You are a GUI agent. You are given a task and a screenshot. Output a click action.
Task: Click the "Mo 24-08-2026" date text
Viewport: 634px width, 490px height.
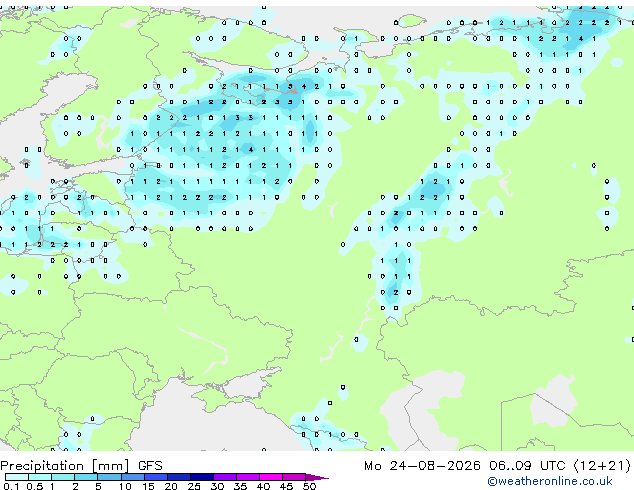[x=422, y=466]
